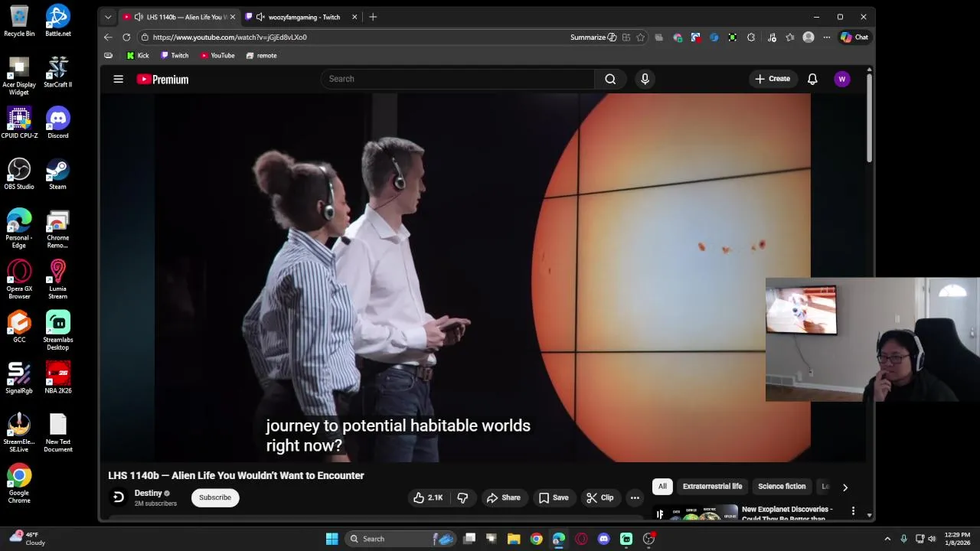Viewport: 980px width, 551px height.
Task: Go back with browser back arrow
Action: 108,37
